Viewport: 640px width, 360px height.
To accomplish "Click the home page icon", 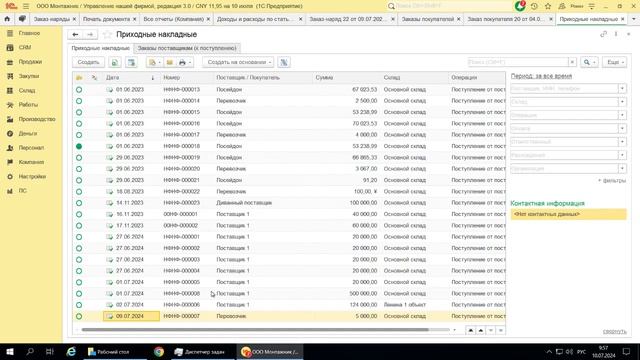I will [7, 19].
